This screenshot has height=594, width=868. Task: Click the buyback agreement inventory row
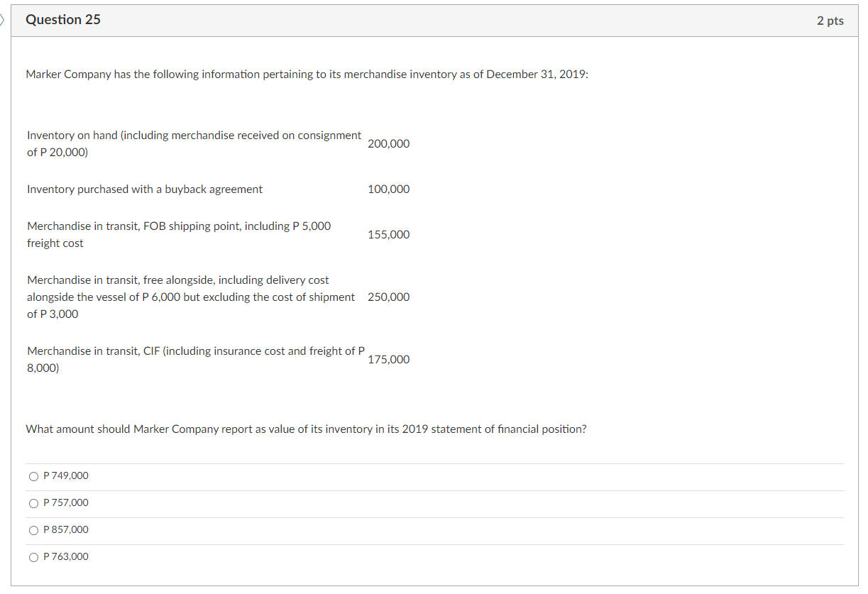click(x=144, y=189)
